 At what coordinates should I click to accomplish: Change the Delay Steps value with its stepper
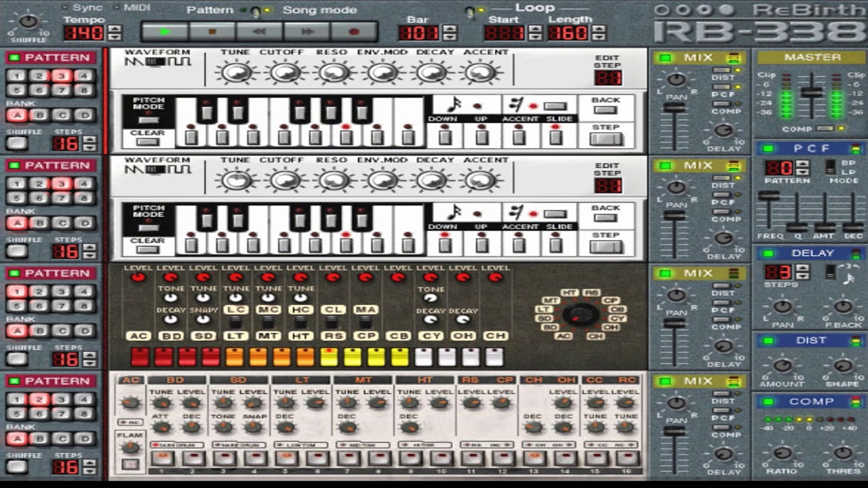click(802, 272)
